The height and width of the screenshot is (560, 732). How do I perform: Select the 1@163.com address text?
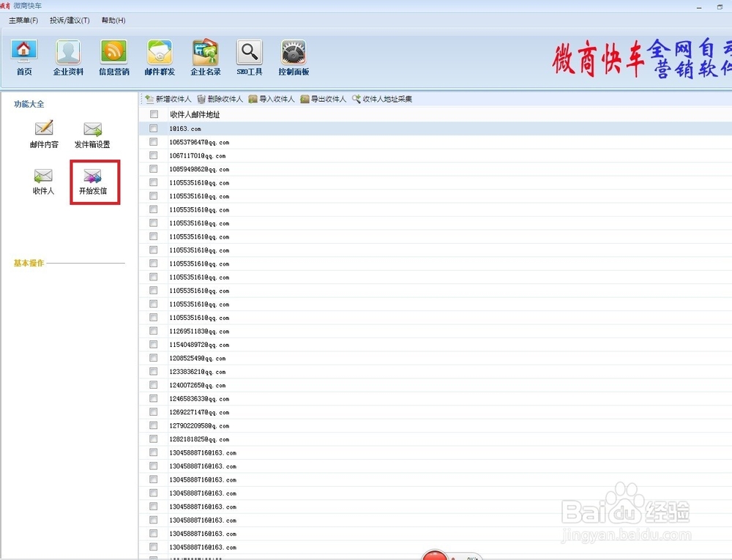(185, 128)
